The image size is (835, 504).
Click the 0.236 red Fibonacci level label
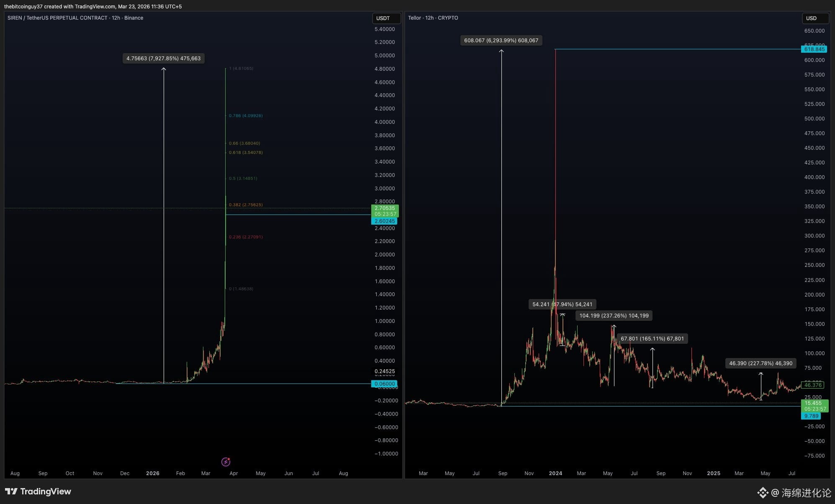[246, 237]
